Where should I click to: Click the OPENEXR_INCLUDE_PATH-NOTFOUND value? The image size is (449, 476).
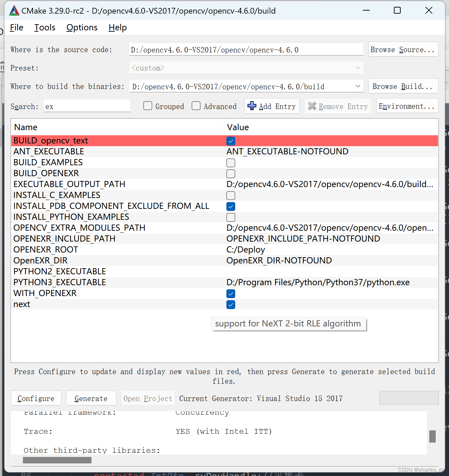tap(303, 239)
